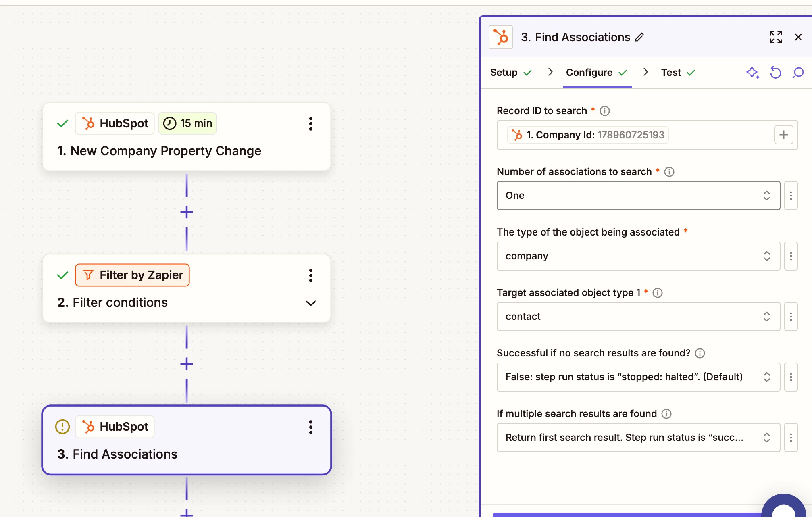Viewport: 812px width, 517px height.
Task: Switch to the Configure tab
Action: coord(596,73)
